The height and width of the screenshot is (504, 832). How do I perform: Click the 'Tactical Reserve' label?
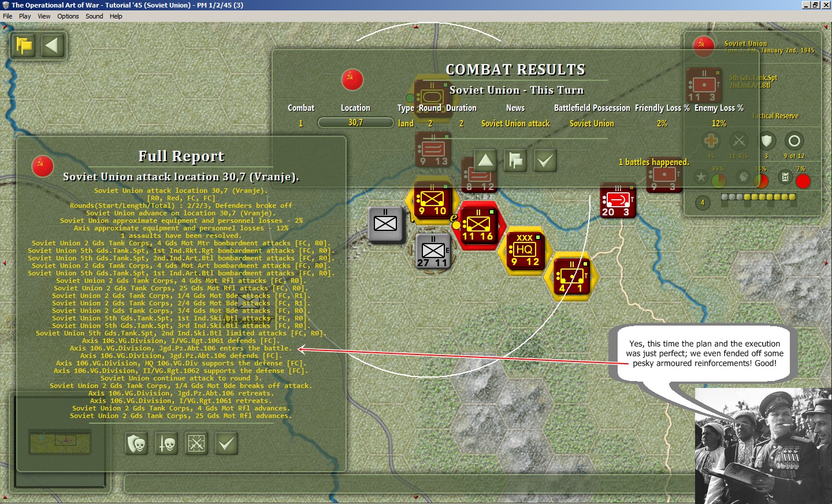[775, 116]
